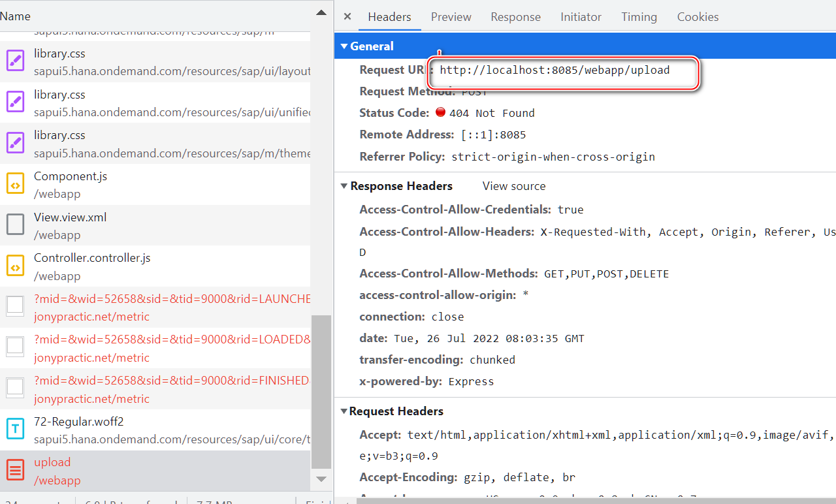Click the Name column header

[x=16, y=16]
